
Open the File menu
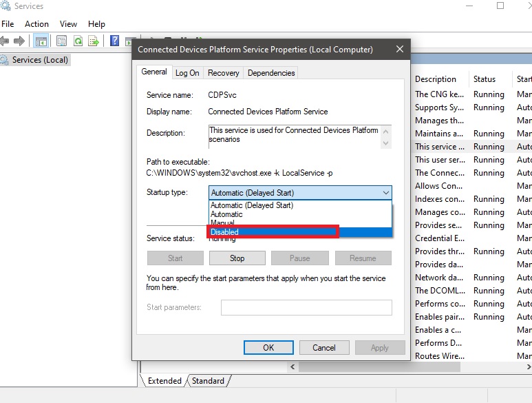[8, 24]
